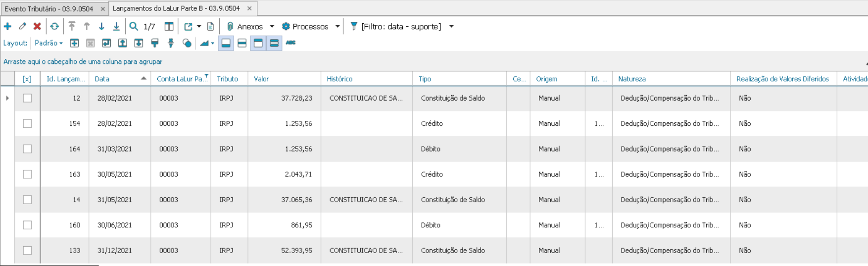
Task: Click the row indicator arrow of first row
Action: [x=7, y=98]
